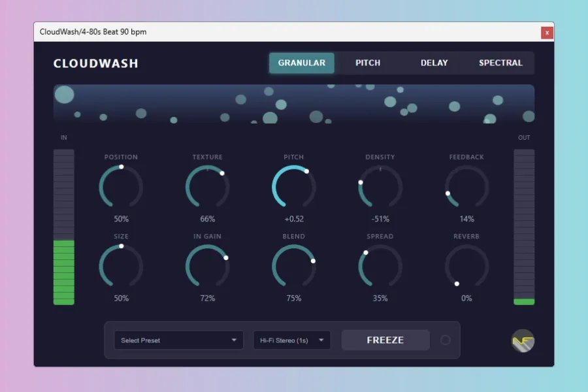Screen dimensions: 588x392
Task: Switch to the GRANULAR tab
Action: click(301, 63)
